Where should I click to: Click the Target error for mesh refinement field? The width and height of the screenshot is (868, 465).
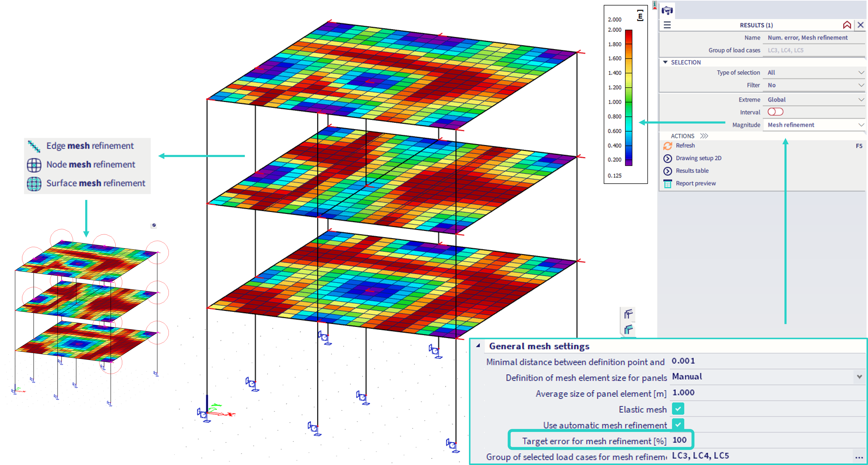pos(679,440)
